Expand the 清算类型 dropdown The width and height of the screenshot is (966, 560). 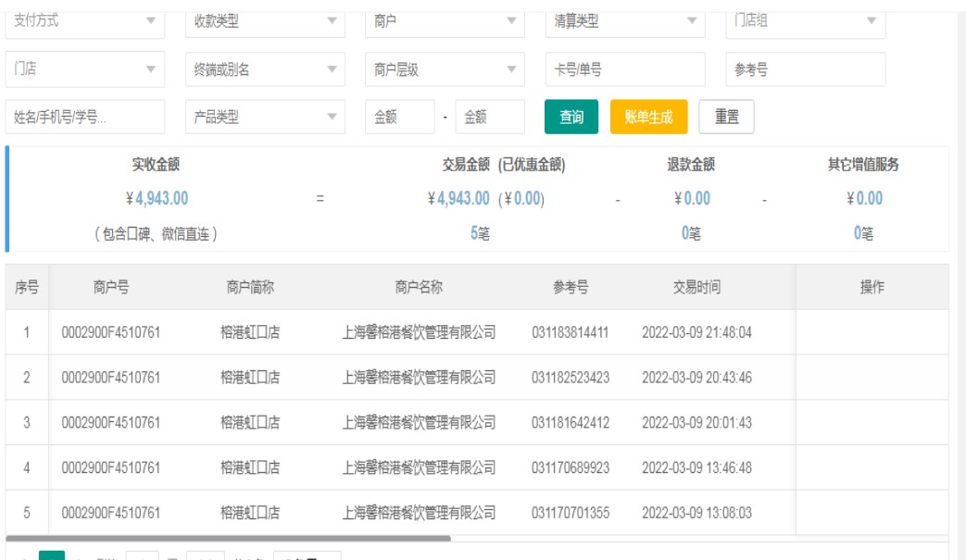click(x=625, y=21)
